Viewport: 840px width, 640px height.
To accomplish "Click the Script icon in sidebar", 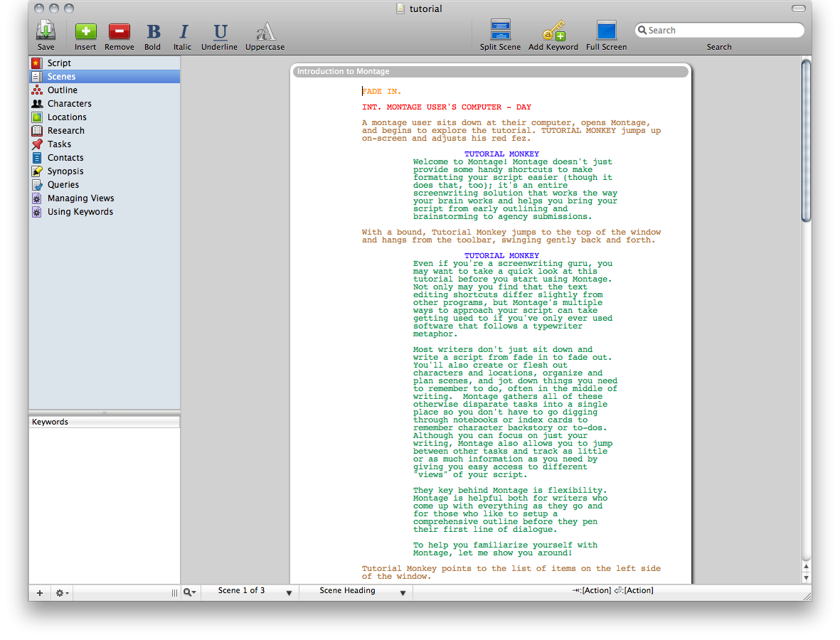I will pos(37,63).
